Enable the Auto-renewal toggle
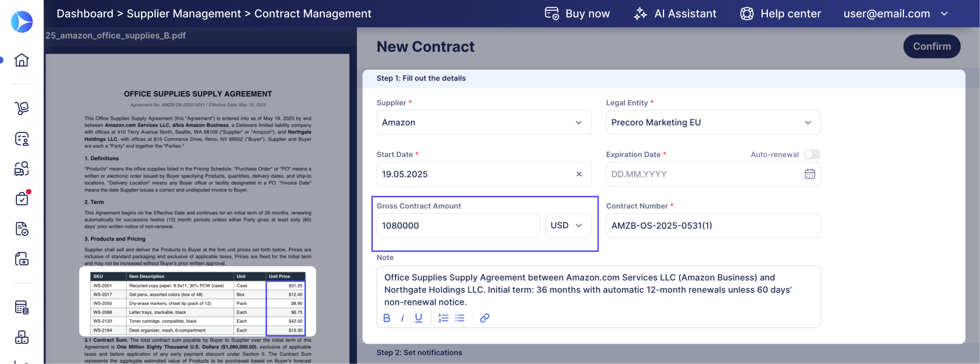 [x=812, y=155]
